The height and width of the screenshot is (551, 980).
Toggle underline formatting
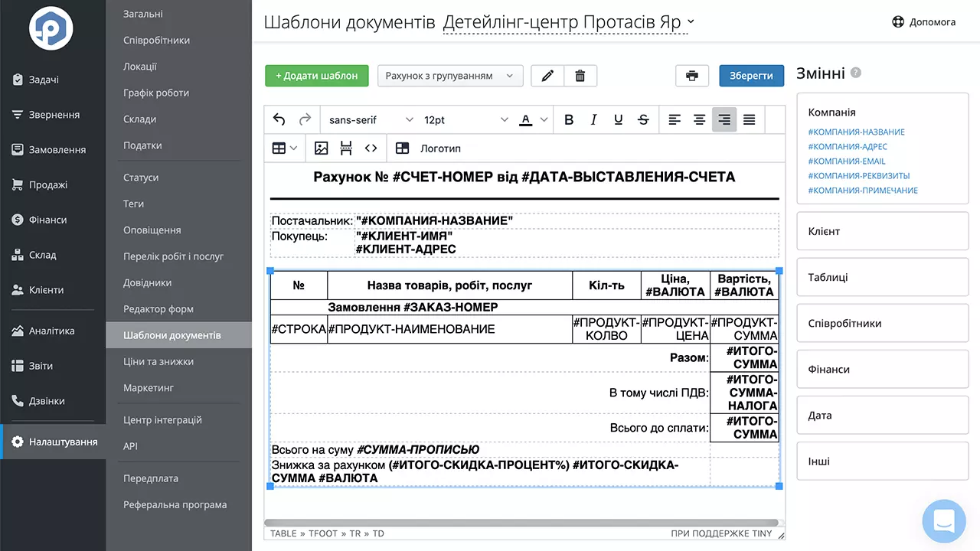pyautogui.click(x=619, y=119)
